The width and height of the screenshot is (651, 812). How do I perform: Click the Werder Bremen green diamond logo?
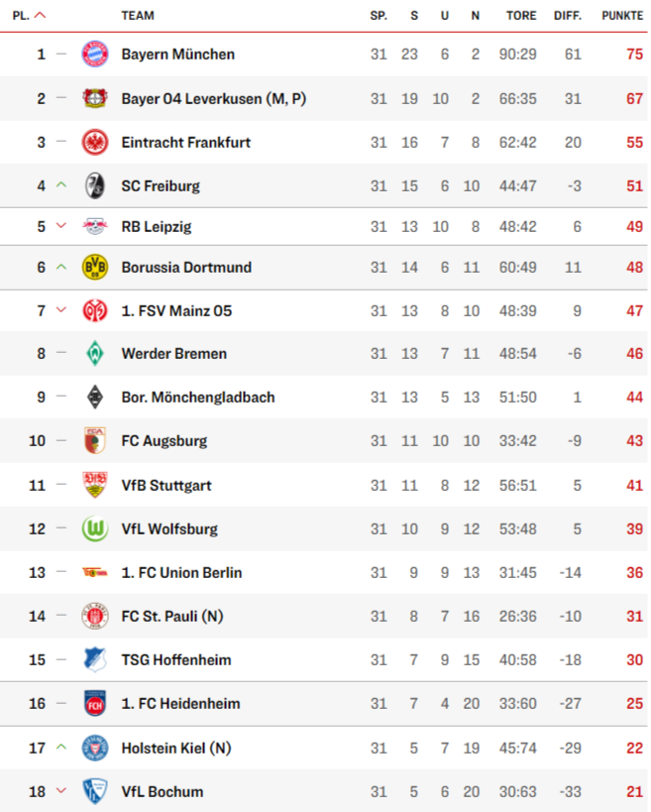(x=95, y=354)
